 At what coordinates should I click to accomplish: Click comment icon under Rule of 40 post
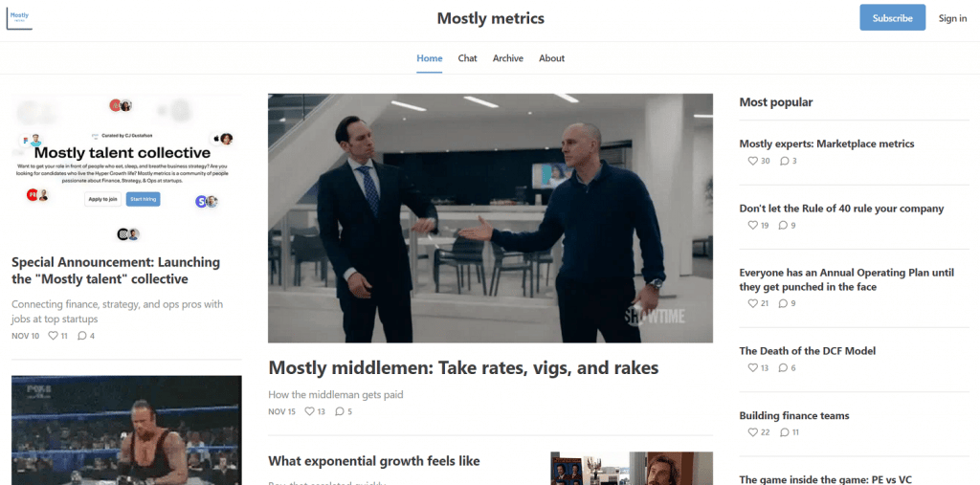tap(783, 225)
